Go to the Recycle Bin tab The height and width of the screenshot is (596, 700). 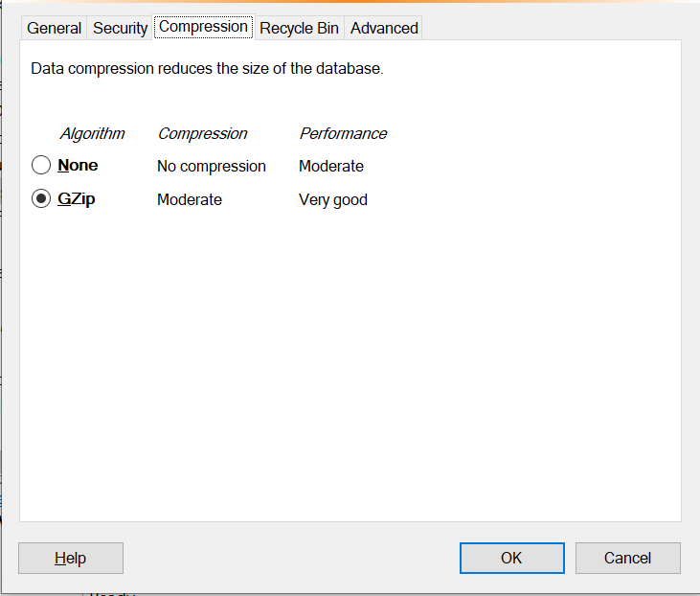click(x=299, y=28)
